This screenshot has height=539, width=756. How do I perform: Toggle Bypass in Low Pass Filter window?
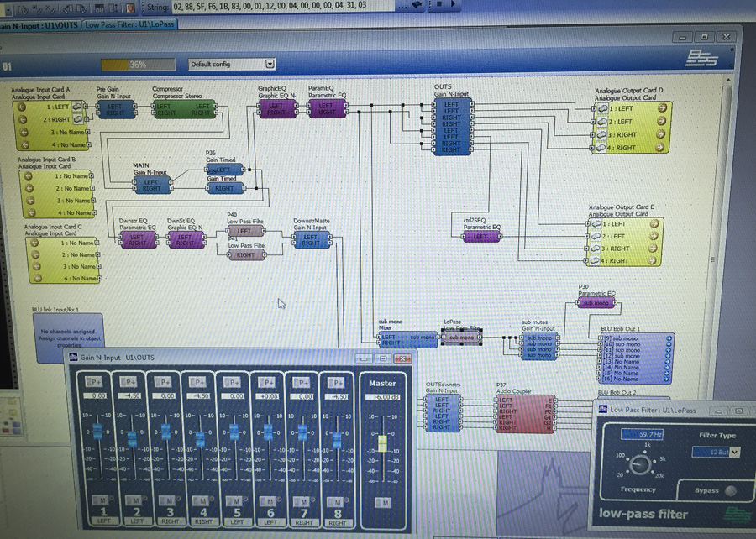coord(731,490)
